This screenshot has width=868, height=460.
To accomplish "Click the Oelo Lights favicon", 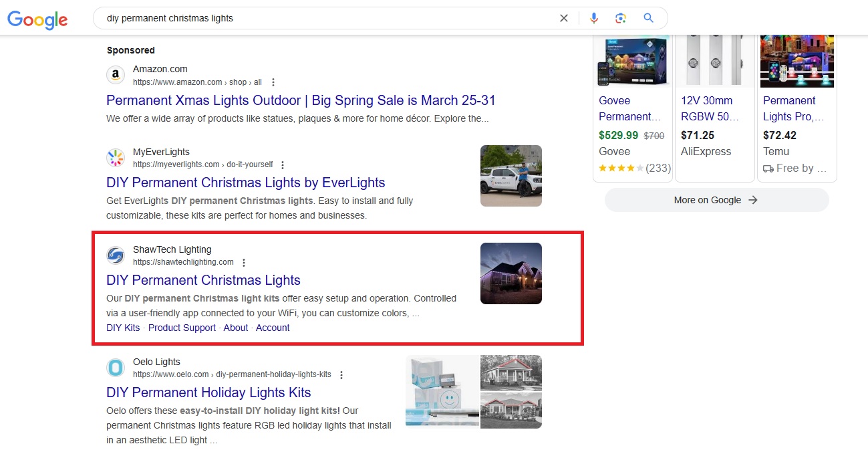I will [115, 367].
